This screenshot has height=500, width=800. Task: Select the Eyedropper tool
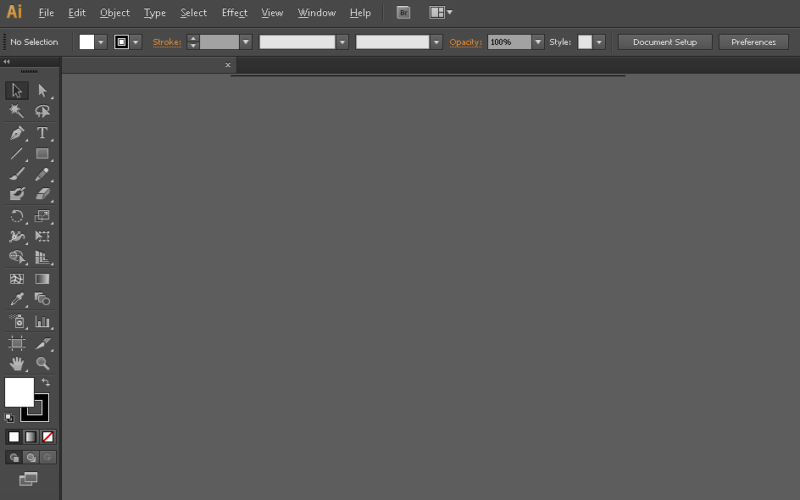[17, 299]
